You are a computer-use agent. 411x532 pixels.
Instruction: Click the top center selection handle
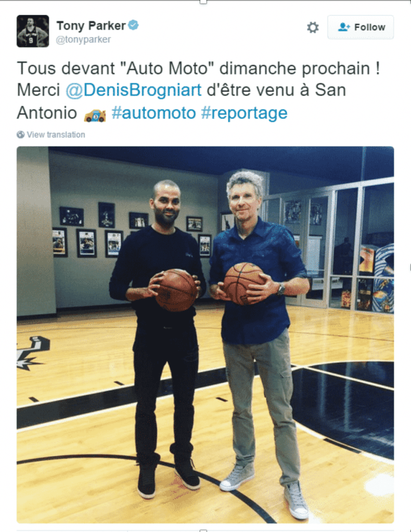[x=203, y=2]
